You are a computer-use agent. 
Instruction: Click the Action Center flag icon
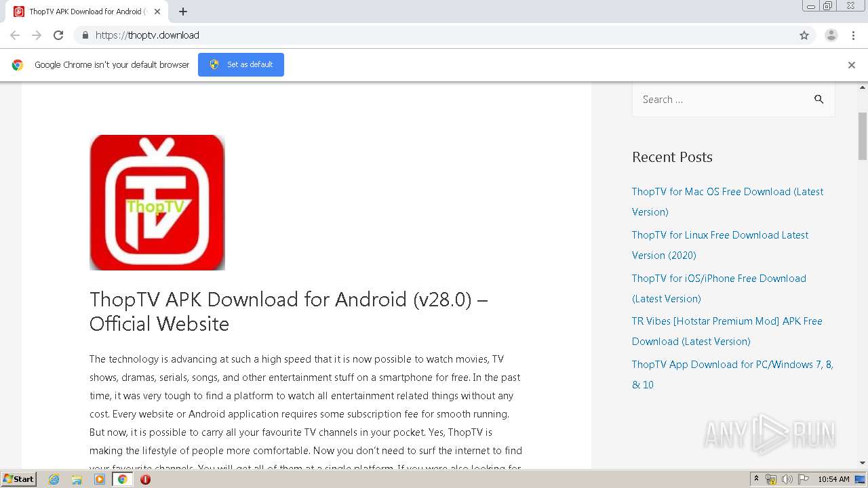coord(804,479)
